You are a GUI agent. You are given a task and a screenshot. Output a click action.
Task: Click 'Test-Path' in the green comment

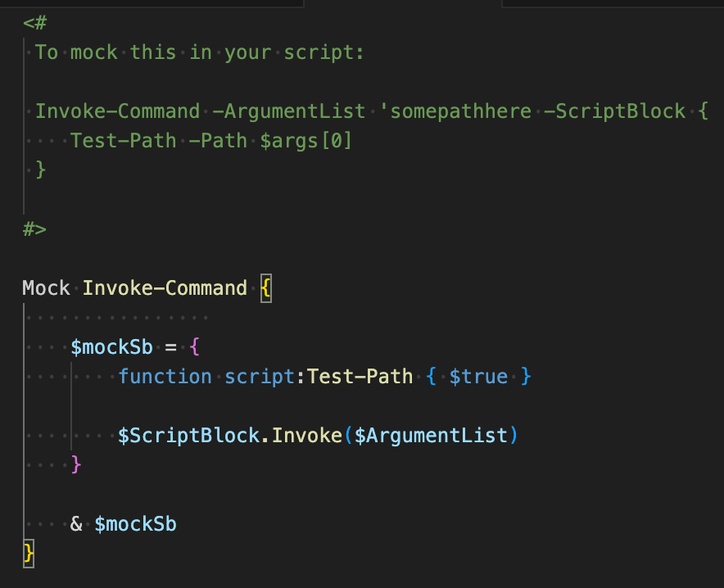point(124,141)
